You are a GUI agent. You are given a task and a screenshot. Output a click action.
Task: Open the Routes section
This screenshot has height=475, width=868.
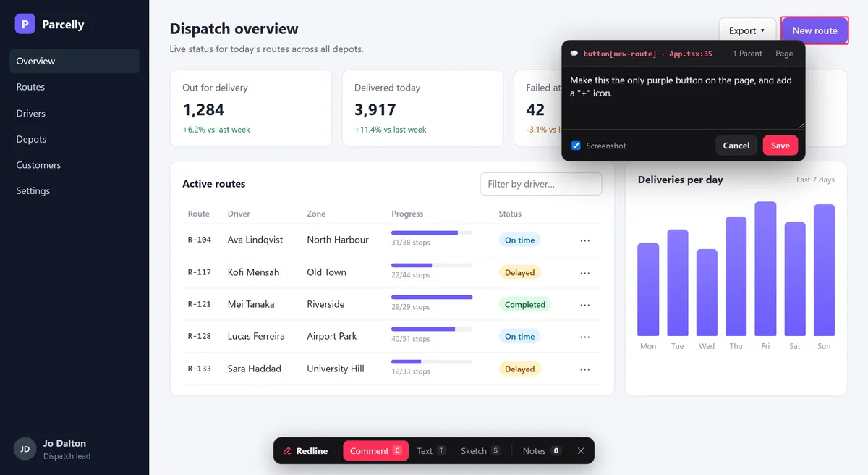coord(75,87)
